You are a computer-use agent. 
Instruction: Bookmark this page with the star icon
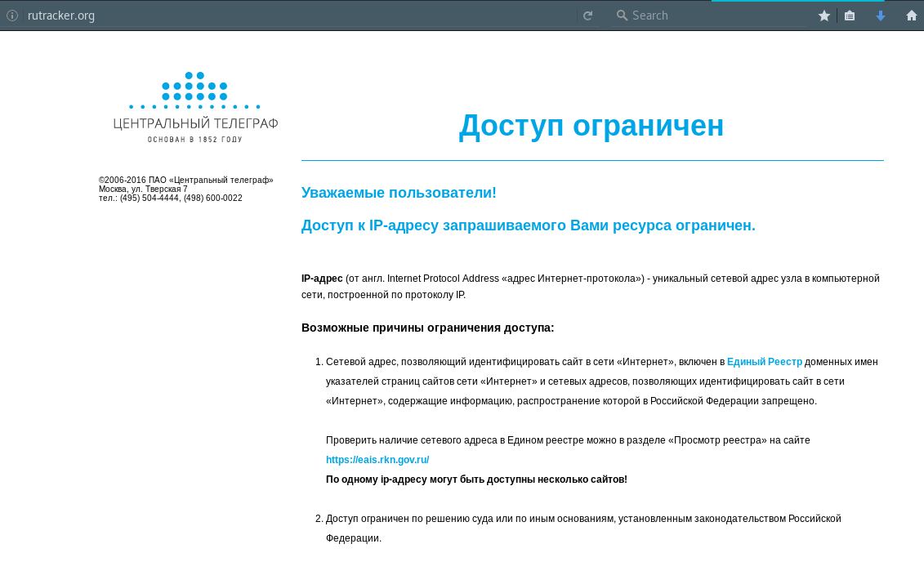pyautogui.click(x=824, y=16)
